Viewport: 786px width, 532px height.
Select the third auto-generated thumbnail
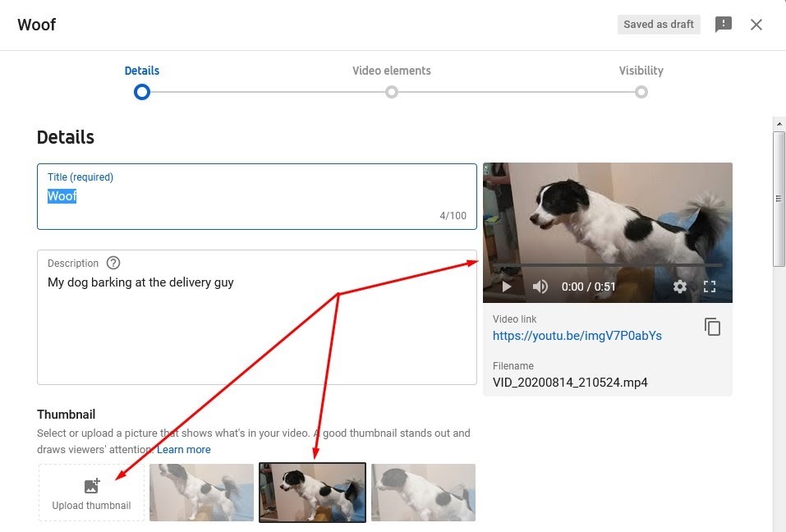pyautogui.click(x=423, y=493)
